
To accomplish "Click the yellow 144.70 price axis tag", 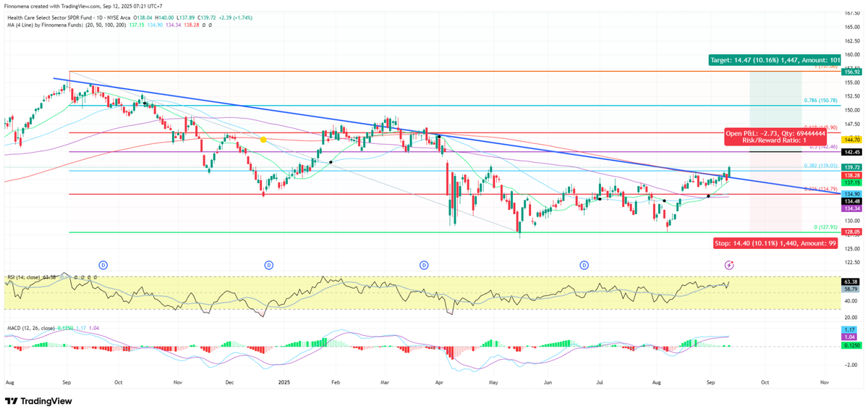I will click(x=851, y=139).
